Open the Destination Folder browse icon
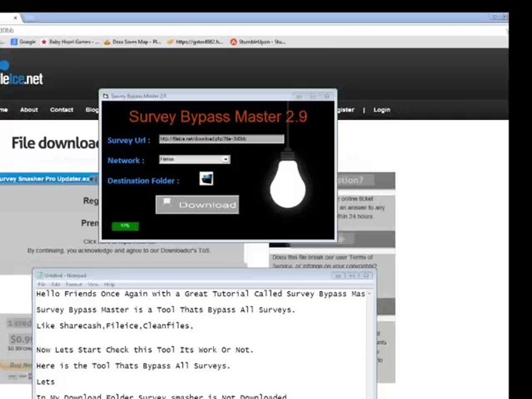The height and width of the screenshot is (399, 532). [206, 178]
